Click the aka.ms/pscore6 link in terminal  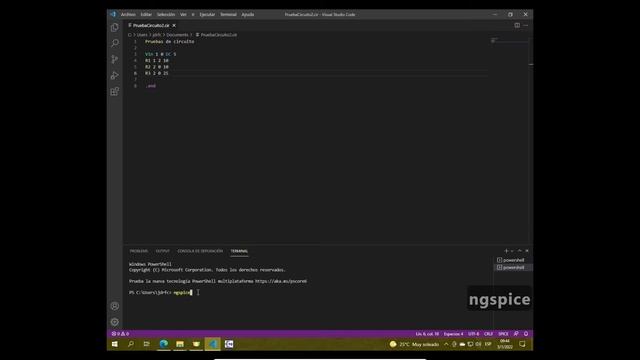click(x=281, y=281)
